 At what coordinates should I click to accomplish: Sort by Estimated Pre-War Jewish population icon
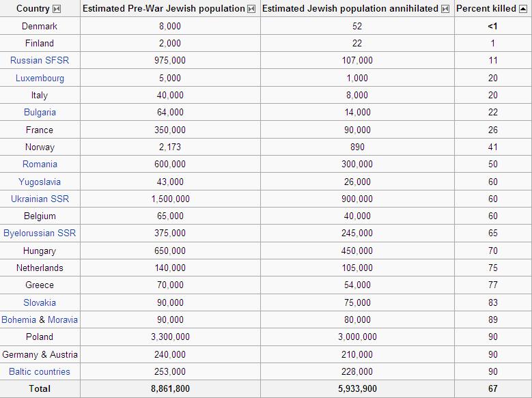point(251,9)
